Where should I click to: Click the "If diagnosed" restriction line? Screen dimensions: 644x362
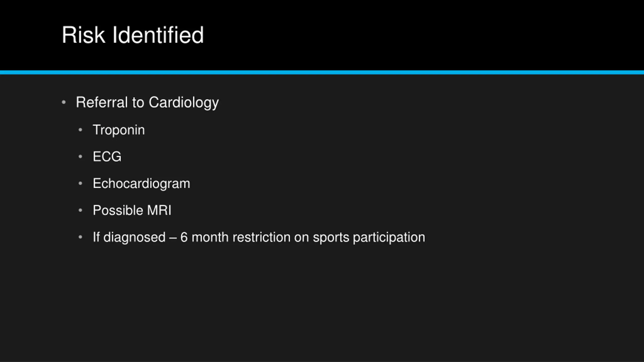(x=259, y=238)
